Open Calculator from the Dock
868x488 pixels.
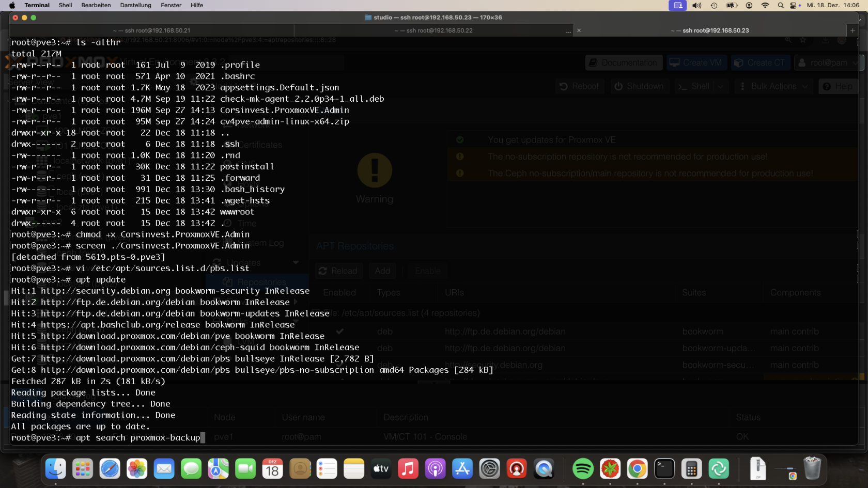(x=691, y=469)
